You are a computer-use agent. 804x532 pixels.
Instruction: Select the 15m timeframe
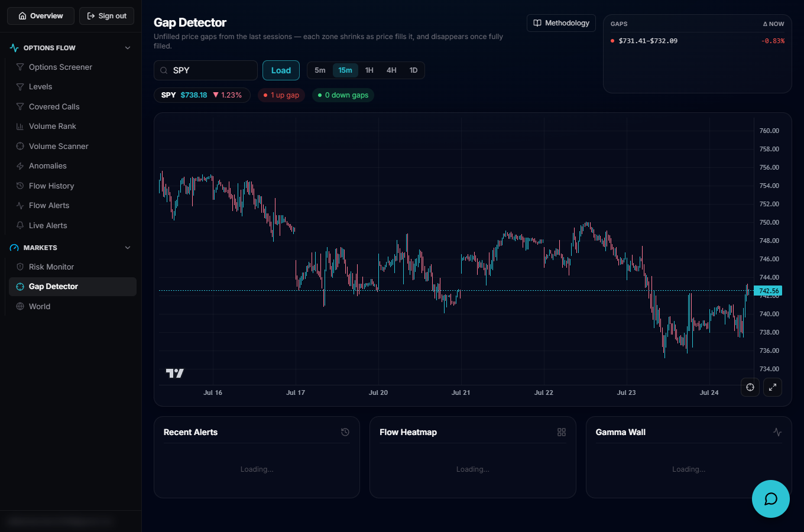click(345, 70)
